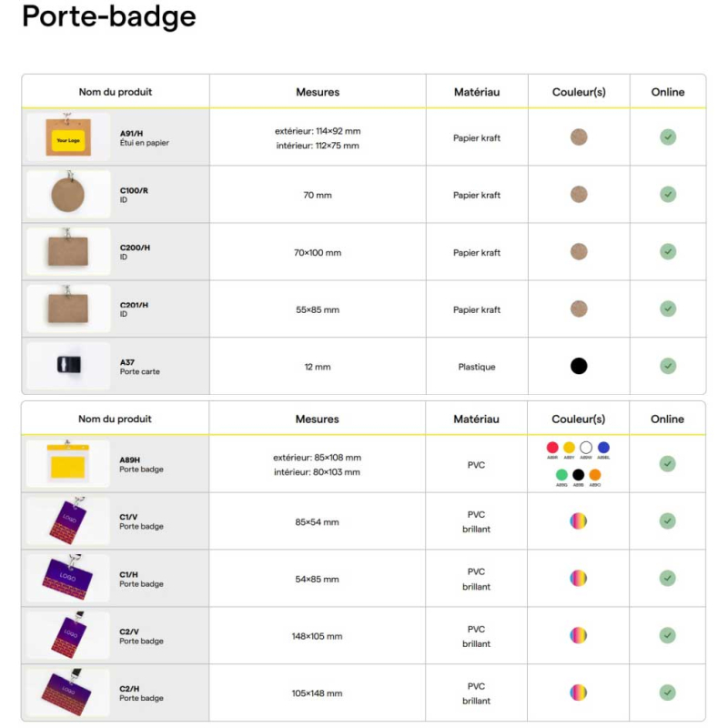
Task: Click the yellow A89H badge holder image
Action: click(x=68, y=464)
